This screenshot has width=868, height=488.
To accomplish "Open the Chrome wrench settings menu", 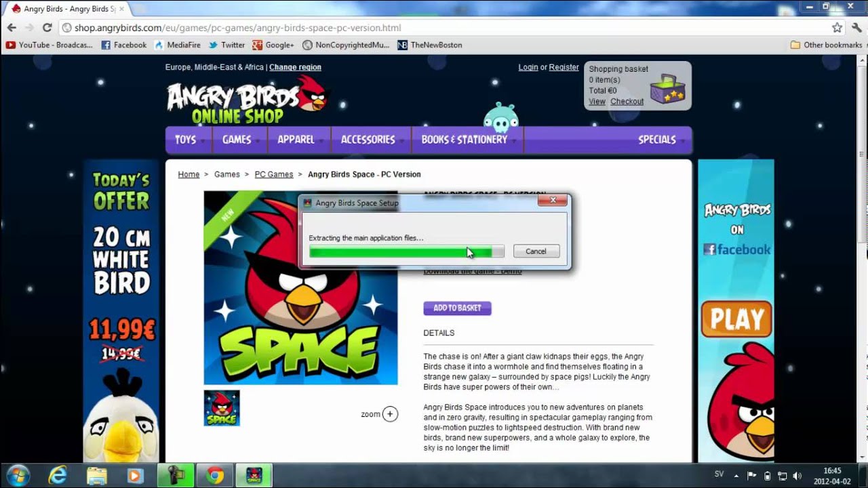I will pyautogui.click(x=856, y=28).
